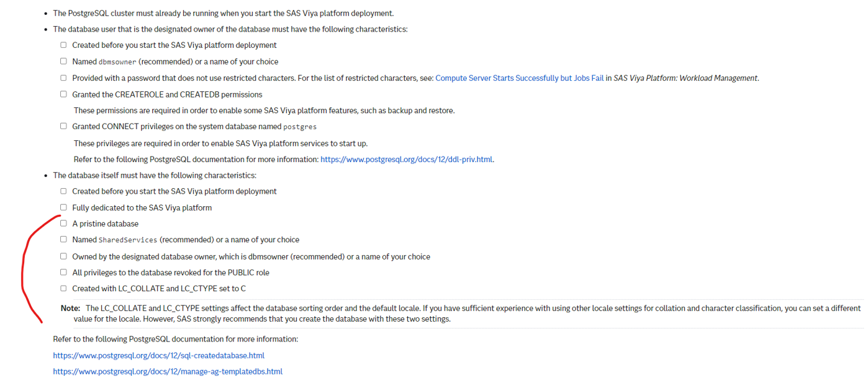868x385 pixels.
Task: Check the 'A pristine database' box
Action: click(x=63, y=224)
